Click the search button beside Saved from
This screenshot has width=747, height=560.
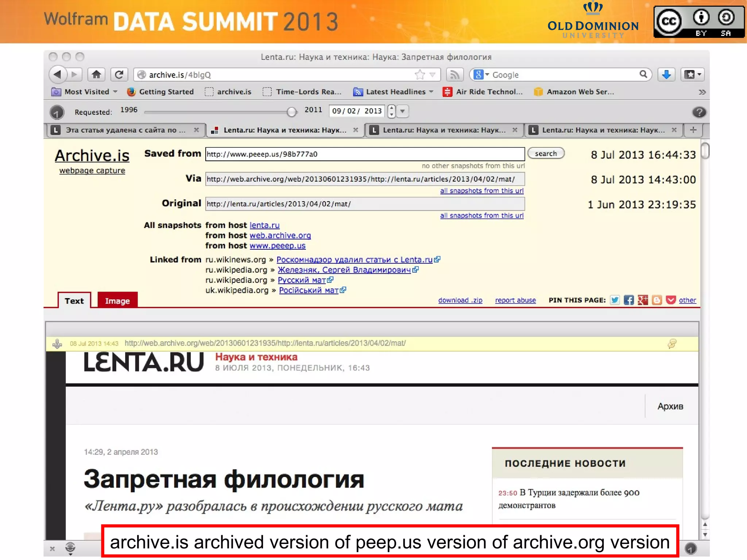tap(546, 153)
